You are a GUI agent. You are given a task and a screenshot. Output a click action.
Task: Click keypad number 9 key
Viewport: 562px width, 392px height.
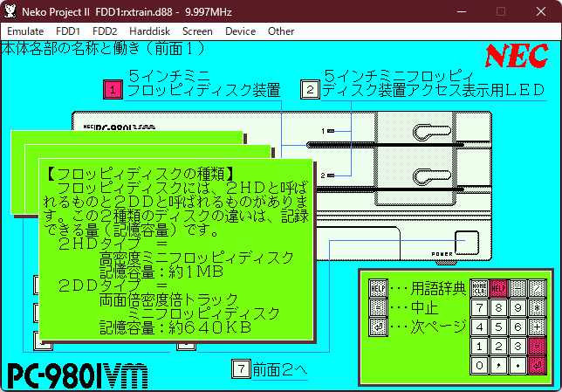[x=517, y=307]
